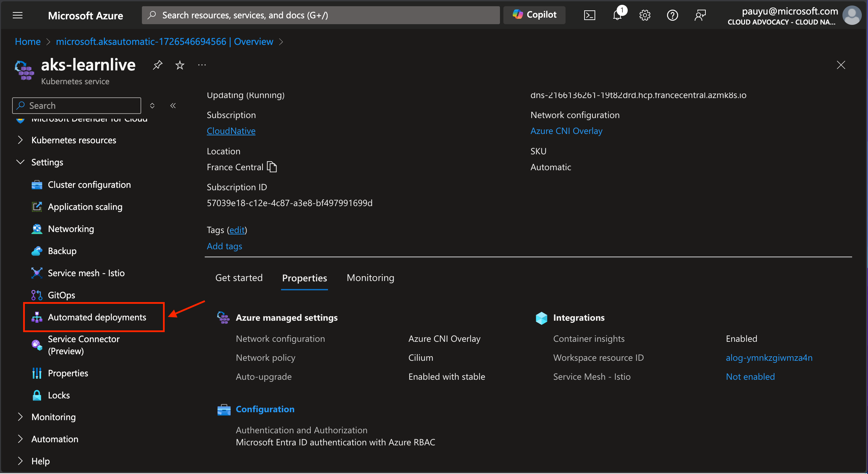The height and width of the screenshot is (474, 868).
Task: Click the Application scaling icon
Action: [x=36, y=206]
